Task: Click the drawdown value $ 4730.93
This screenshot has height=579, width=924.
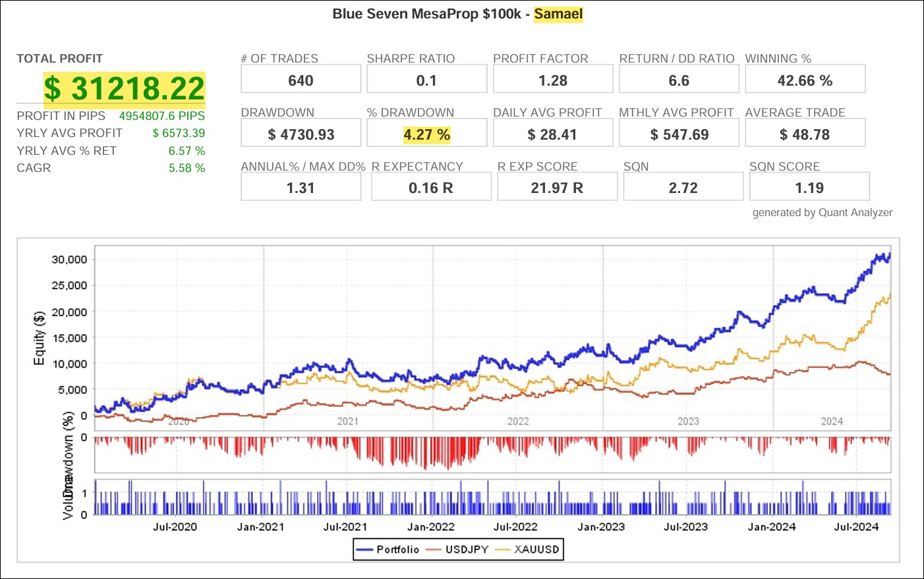Action: [301, 134]
